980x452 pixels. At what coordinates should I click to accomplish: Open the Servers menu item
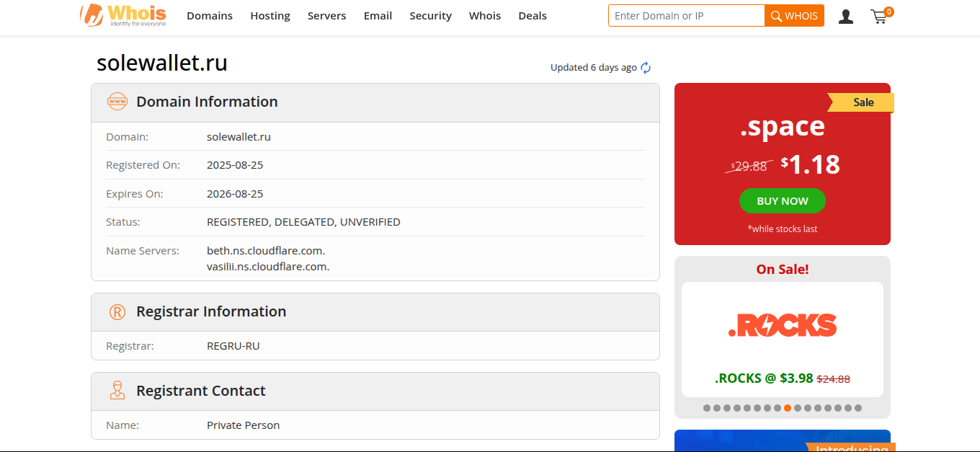(x=326, y=15)
